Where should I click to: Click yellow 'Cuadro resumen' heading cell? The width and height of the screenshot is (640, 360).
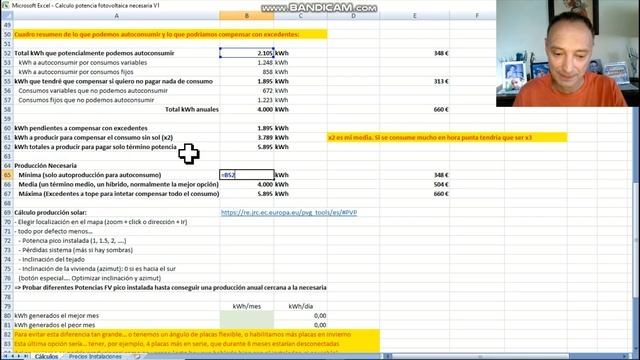click(x=170, y=34)
